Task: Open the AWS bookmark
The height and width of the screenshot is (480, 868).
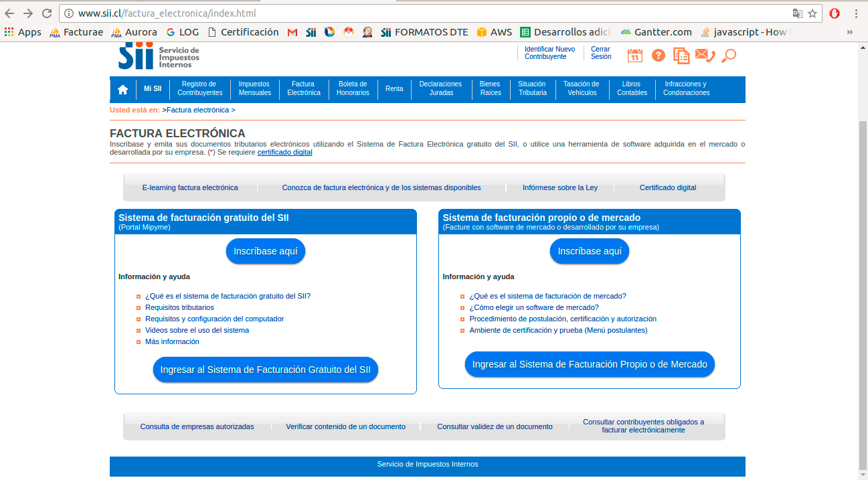Action: coord(495,32)
